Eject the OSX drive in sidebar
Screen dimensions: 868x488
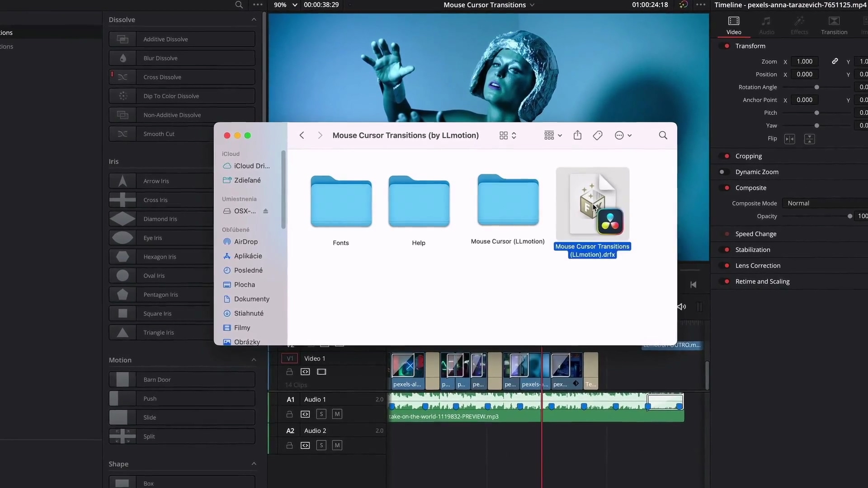[266, 211]
